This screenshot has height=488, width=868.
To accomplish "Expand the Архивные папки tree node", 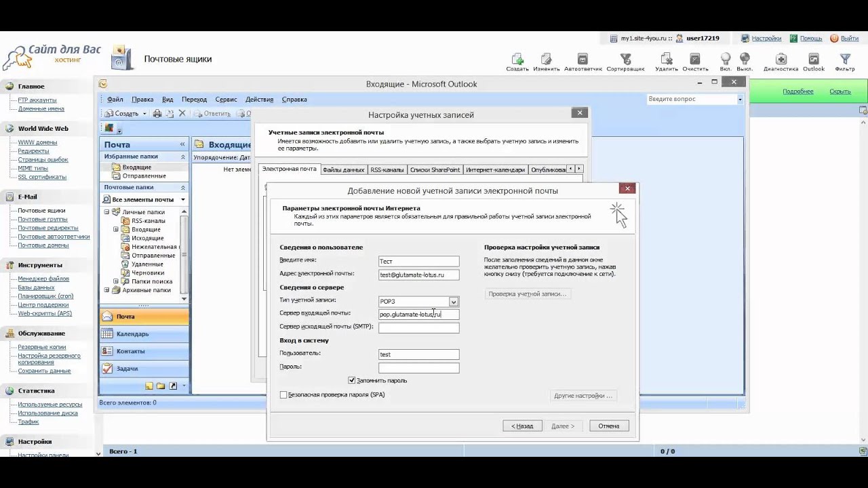I will tap(106, 290).
